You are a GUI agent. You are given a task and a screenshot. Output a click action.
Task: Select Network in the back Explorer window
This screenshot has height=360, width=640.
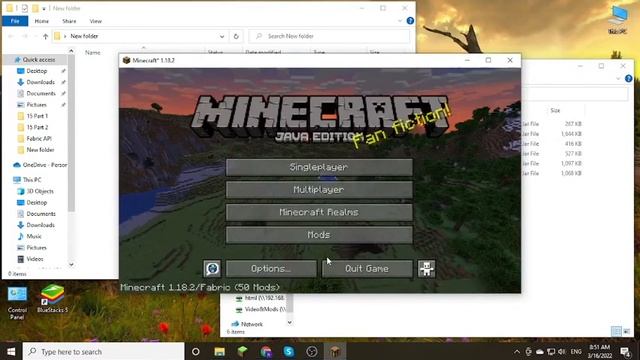pyautogui.click(x=251, y=324)
